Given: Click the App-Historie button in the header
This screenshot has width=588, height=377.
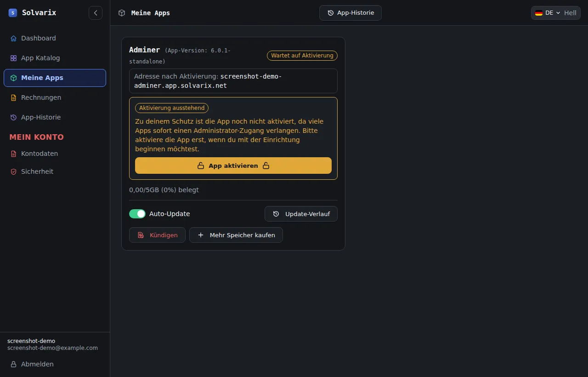Looking at the screenshot, I should tap(351, 13).
